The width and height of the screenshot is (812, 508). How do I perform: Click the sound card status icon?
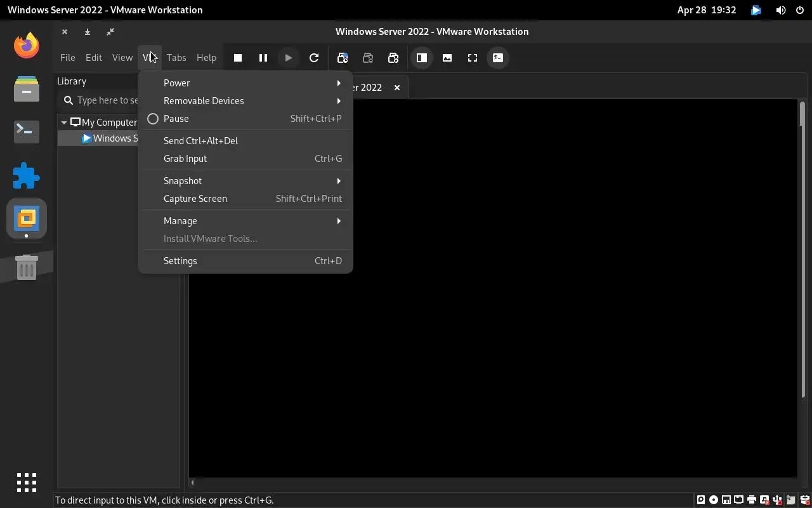pyautogui.click(x=764, y=500)
